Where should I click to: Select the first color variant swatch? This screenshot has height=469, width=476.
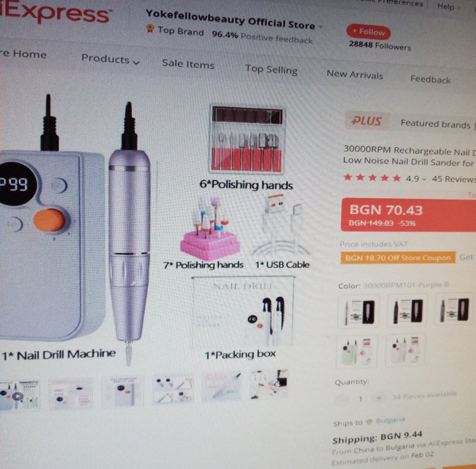tap(359, 311)
